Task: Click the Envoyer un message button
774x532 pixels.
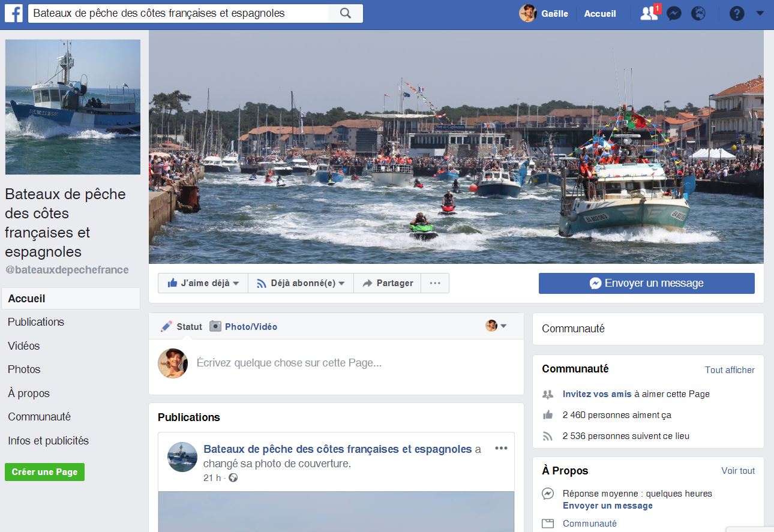Action: [x=646, y=283]
